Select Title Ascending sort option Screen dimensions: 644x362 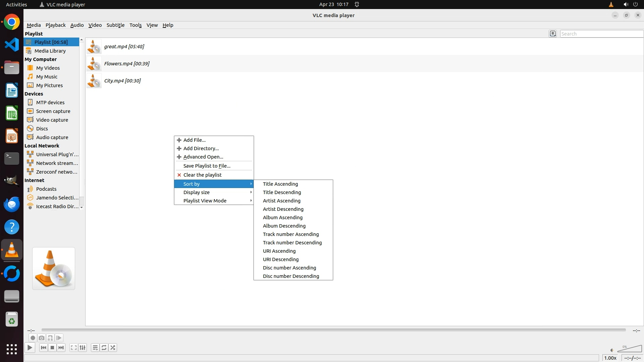280,184
